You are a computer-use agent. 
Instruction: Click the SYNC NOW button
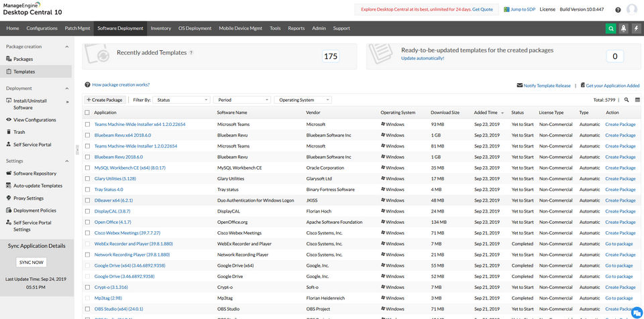pos(32,262)
